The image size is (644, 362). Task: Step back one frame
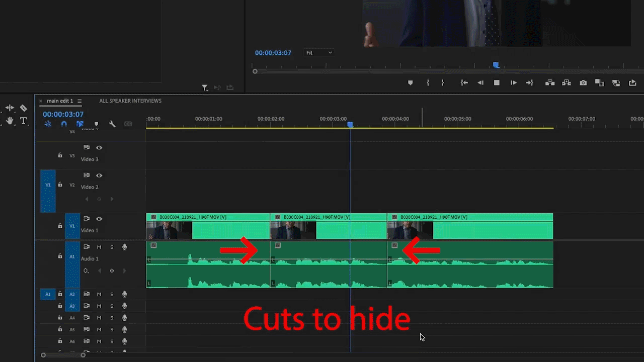coord(480,83)
